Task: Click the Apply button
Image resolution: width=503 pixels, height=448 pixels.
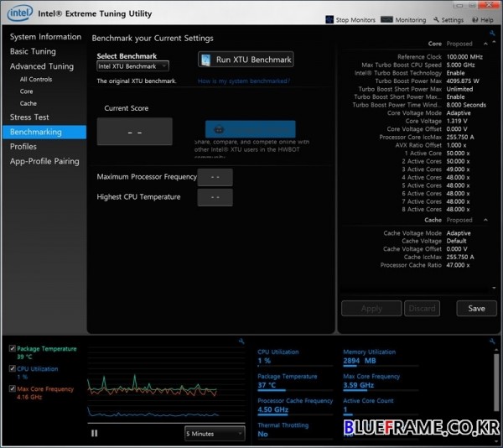Action: point(371,309)
